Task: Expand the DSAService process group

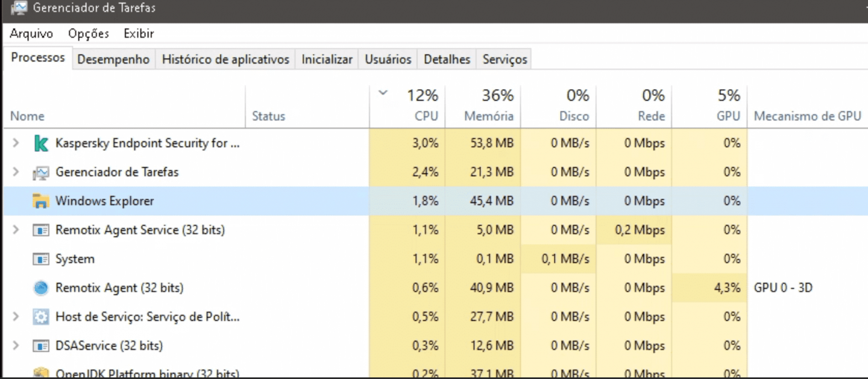Action: point(16,346)
